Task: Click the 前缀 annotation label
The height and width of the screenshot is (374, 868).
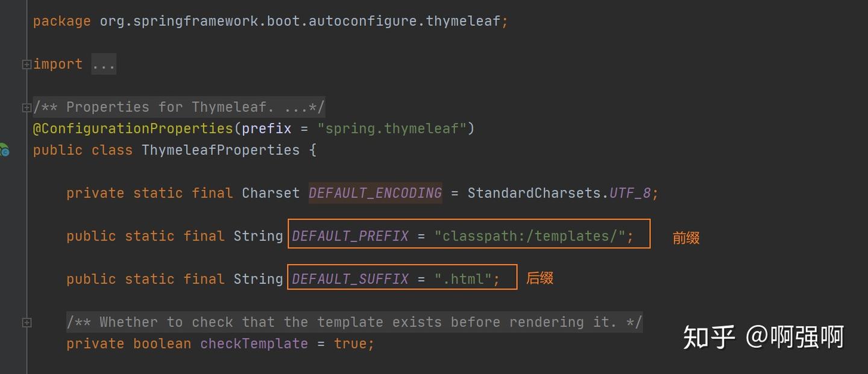Action: coord(685,238)
